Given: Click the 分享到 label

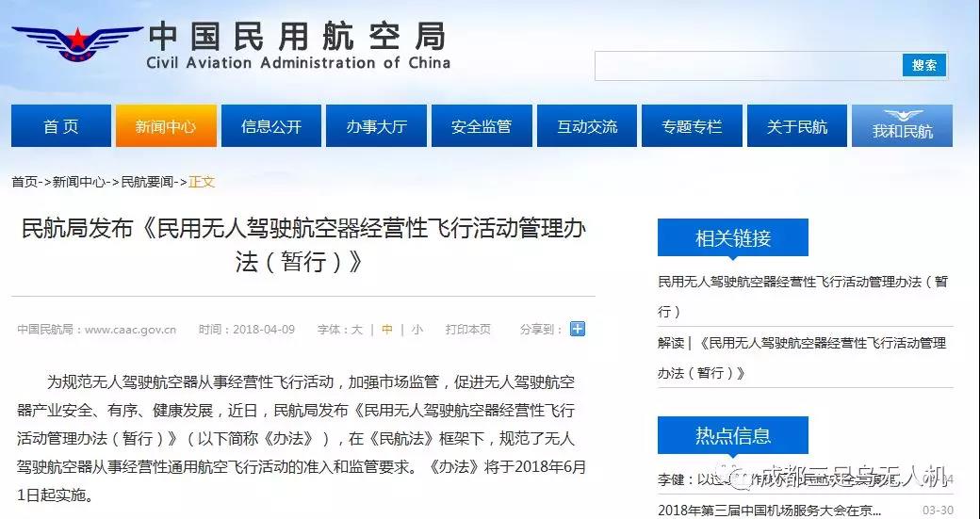Looking at the screenshot, I should (x=541, y=329).
